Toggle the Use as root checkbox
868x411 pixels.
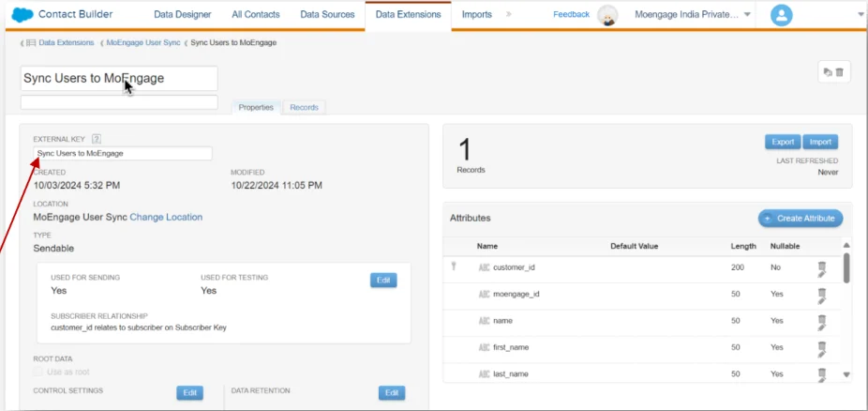click(x=37, y=372)
